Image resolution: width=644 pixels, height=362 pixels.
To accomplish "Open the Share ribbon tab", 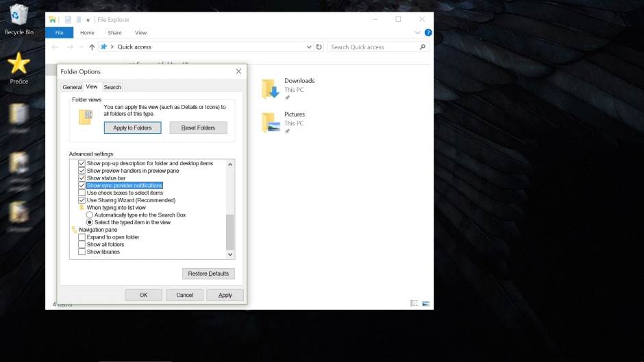I will (114, 33).
